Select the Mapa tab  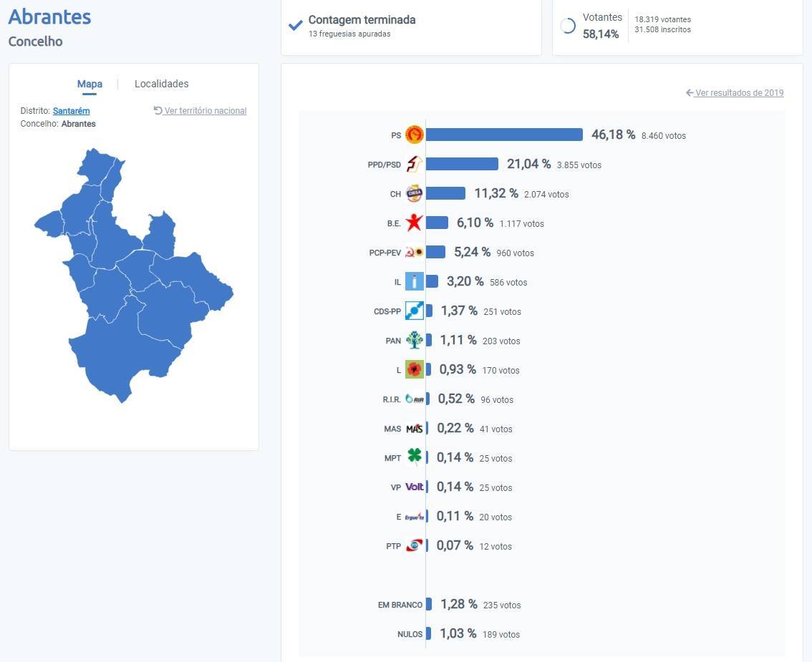pyautogui.click(x=90, y=84)
